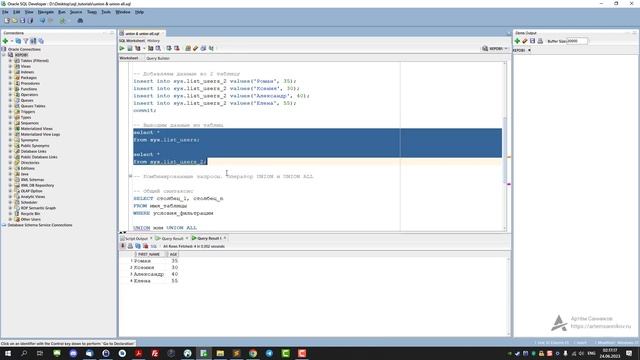Click the Save icon in main toolbar
Viewport: 640px width, 360px height.
[x=22, y=20]
